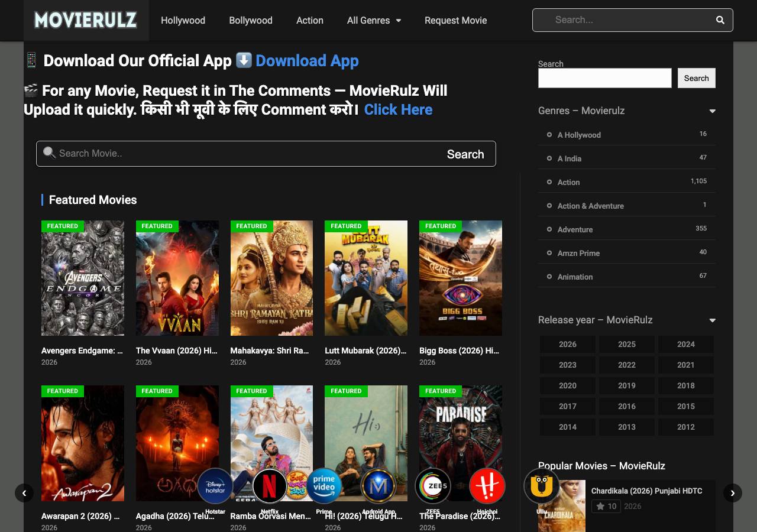757x532 pixels.
Task: Click the 'Click Here' link to request movies
Action: coord(398,109)
